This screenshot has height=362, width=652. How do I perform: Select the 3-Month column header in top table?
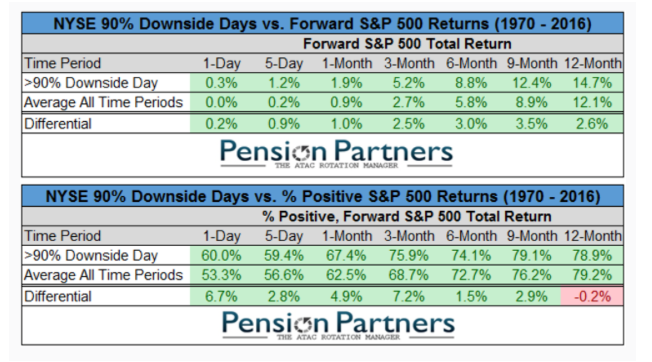click(409, 63)
